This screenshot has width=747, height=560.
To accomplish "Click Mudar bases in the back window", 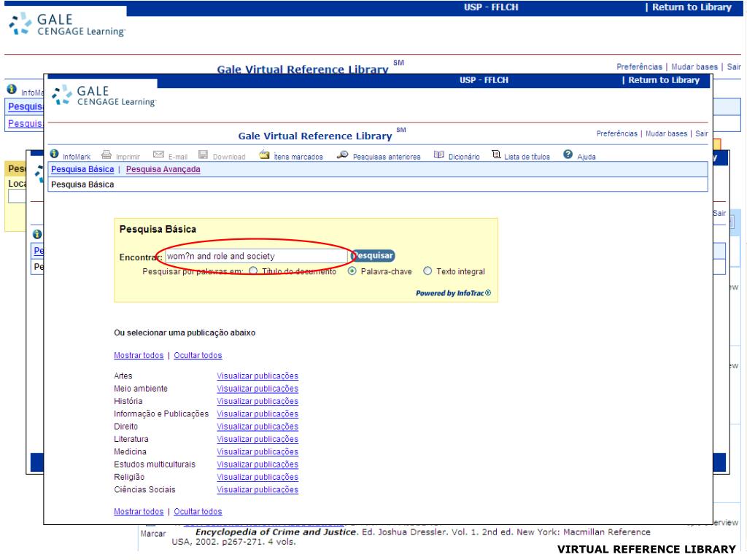I will tap(694, 66).
